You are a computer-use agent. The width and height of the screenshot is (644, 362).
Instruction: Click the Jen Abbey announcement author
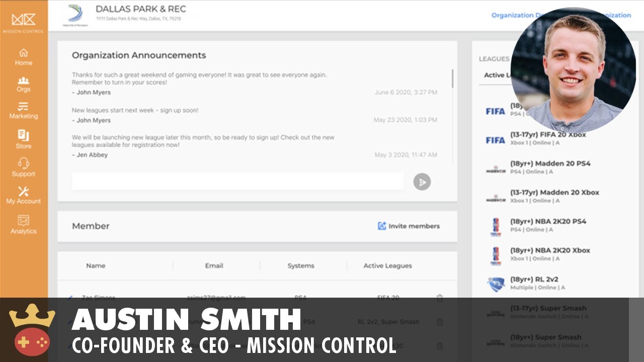pos(90,155)
